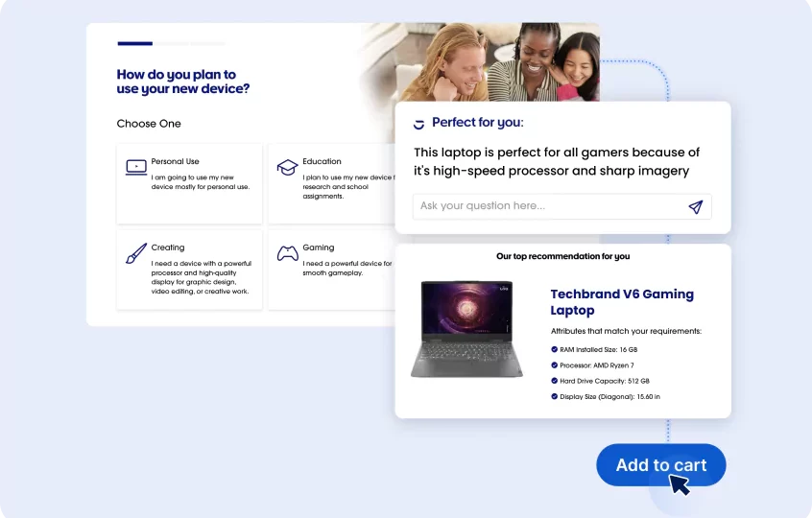
Task: Click the logo beside Perfect for you
Action: (x=418, y=124)
